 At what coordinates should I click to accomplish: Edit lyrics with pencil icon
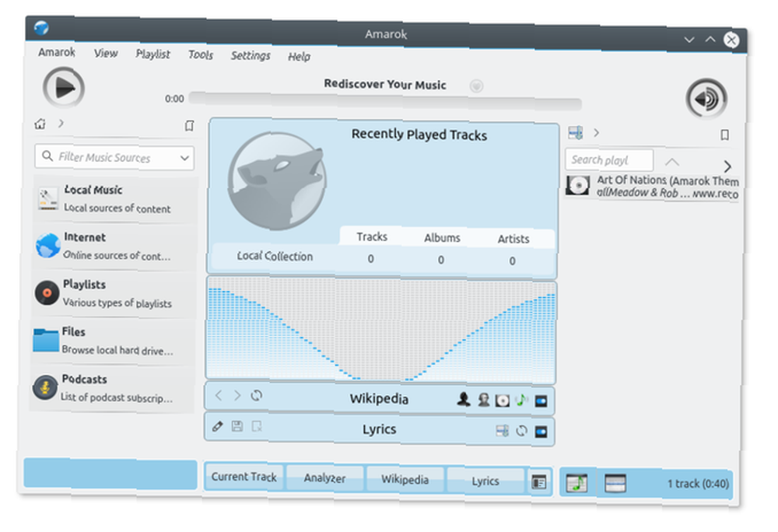(217, 426)
